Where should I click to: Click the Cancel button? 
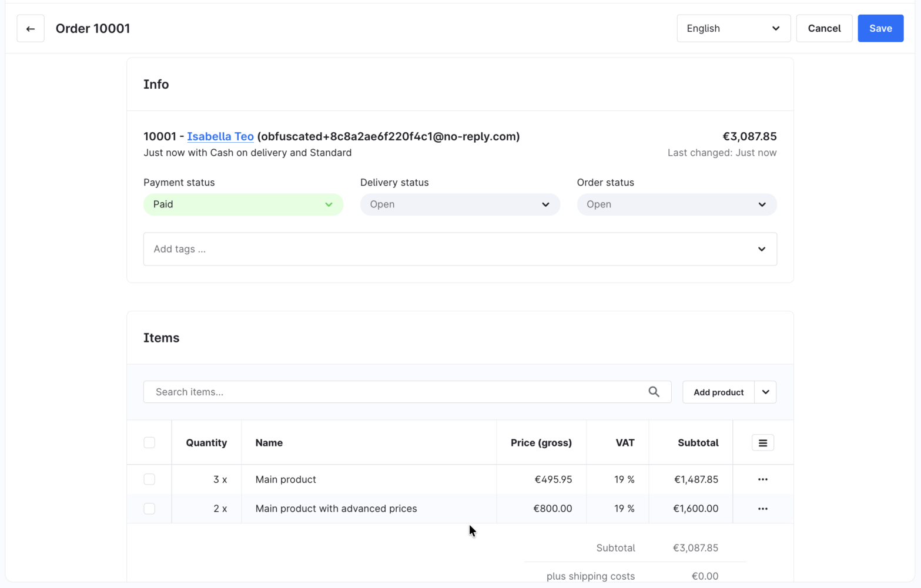(824, 28)
